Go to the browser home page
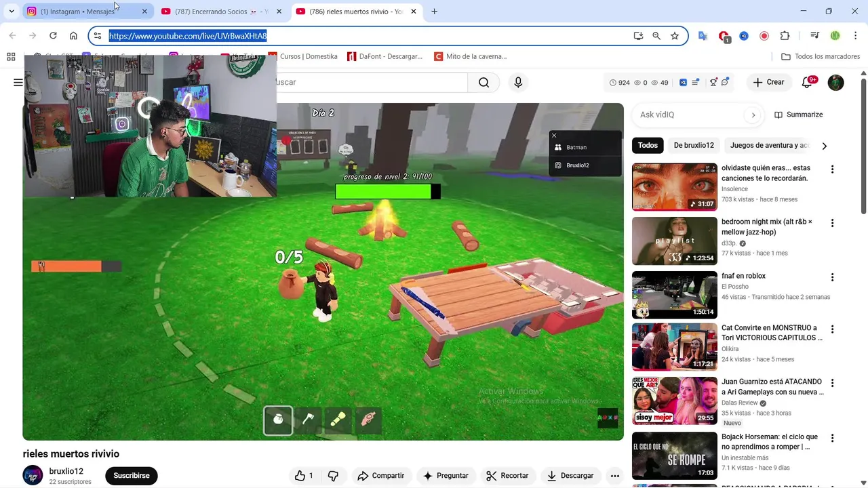868x488 pixels. (x=73, y=36)
